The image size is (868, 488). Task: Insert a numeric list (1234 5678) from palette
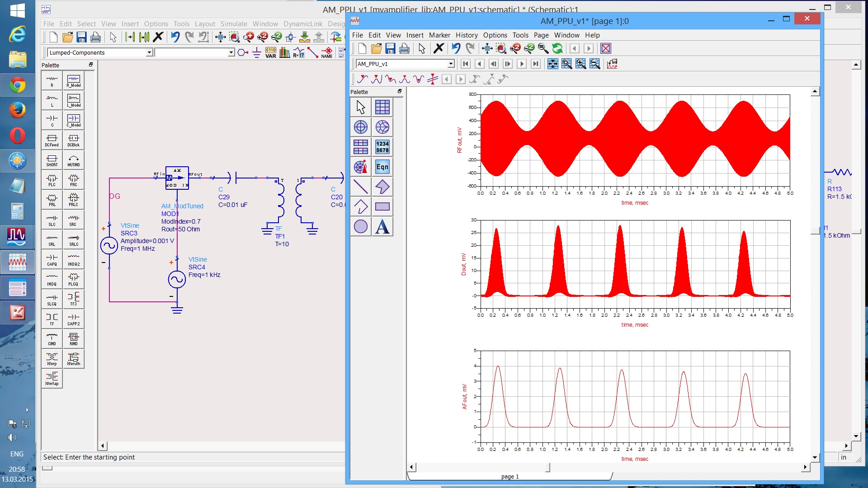point(382,147)
